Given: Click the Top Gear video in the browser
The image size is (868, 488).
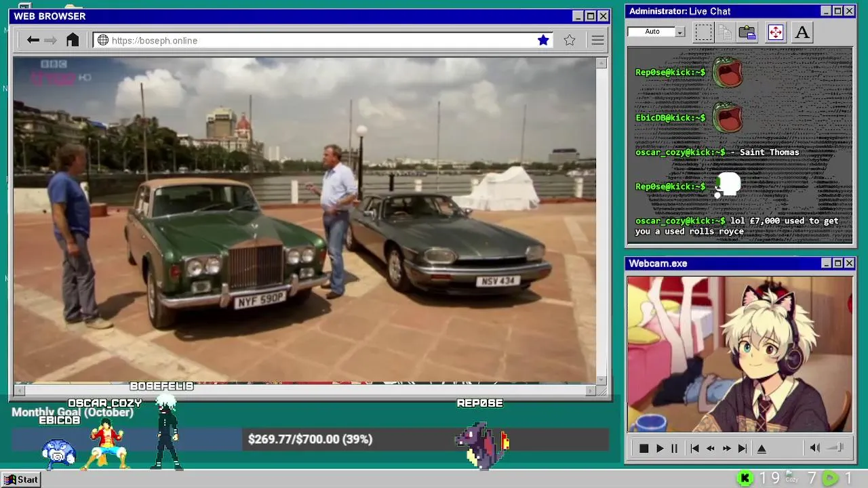Looking at the screenshot, I should tap(304, 220).
